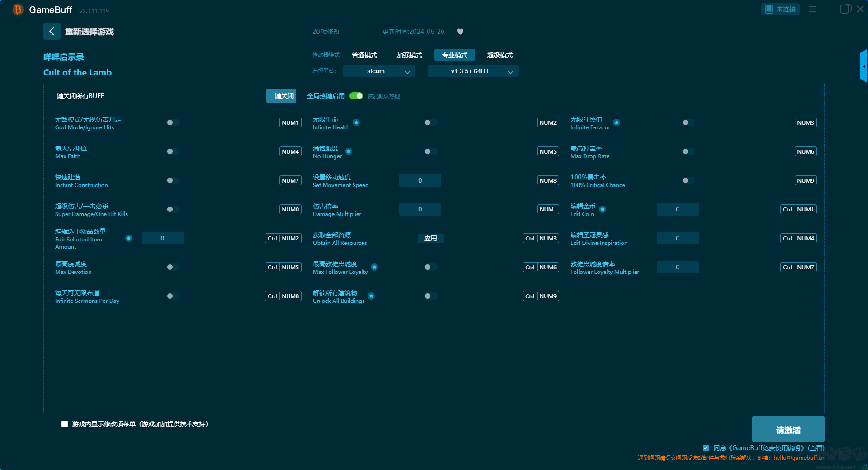868x470 pixels.
Task: Switch to 超级模式 super mode tab
Action: point(500,55)
